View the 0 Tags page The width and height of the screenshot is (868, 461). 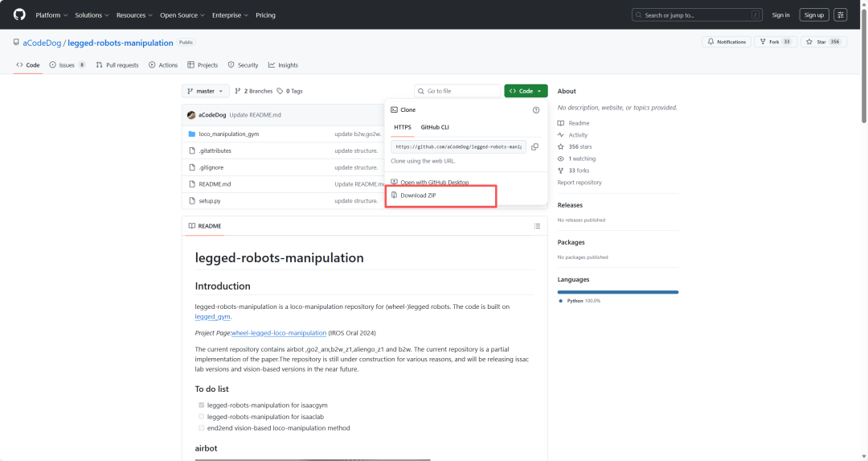pyautogui.click(x=289, y=91)
